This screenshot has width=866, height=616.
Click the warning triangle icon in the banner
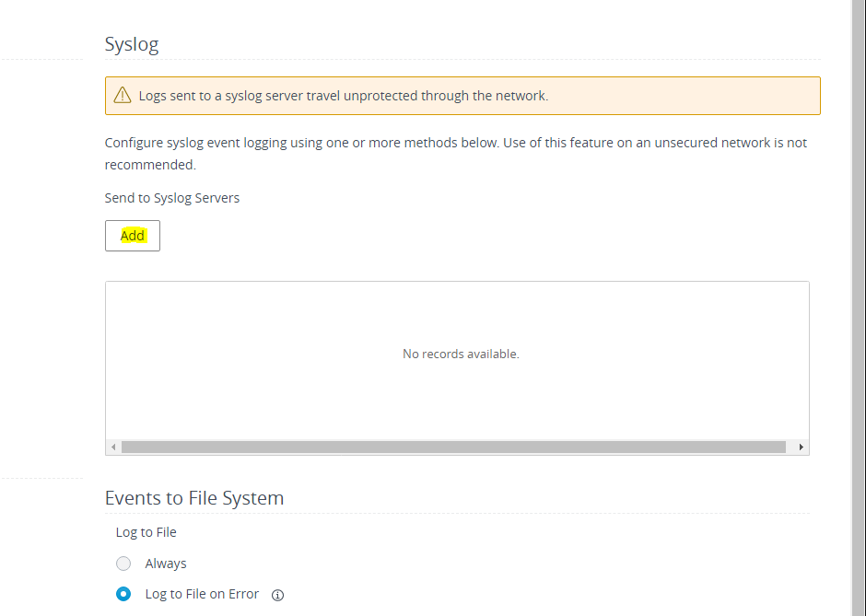123,96
